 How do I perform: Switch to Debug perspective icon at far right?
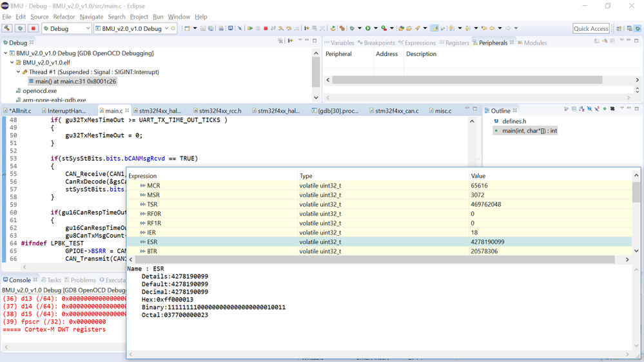click(638, 28)
